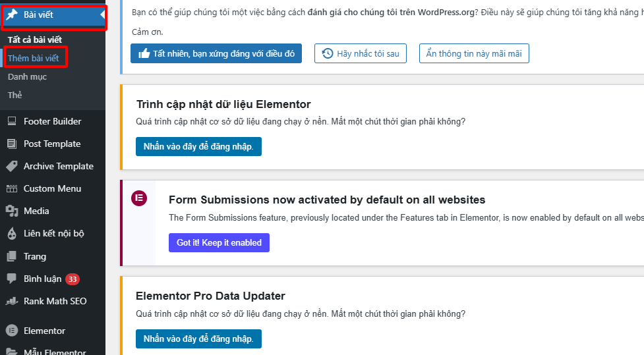Viewport: 644px width, 355px height.
Task: Click the Elementor logo icon in sidebar
Action: (12, 331)
